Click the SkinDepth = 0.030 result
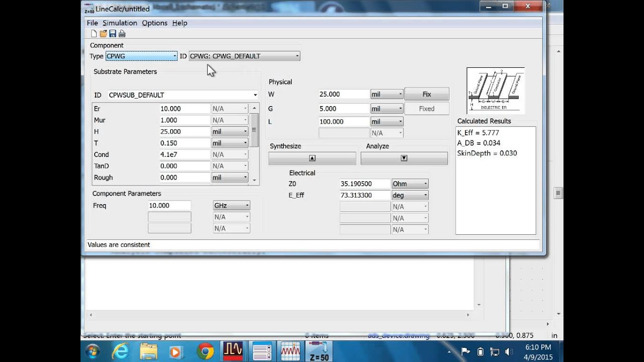This screenshot has width=644, height=362. point(487,153)
